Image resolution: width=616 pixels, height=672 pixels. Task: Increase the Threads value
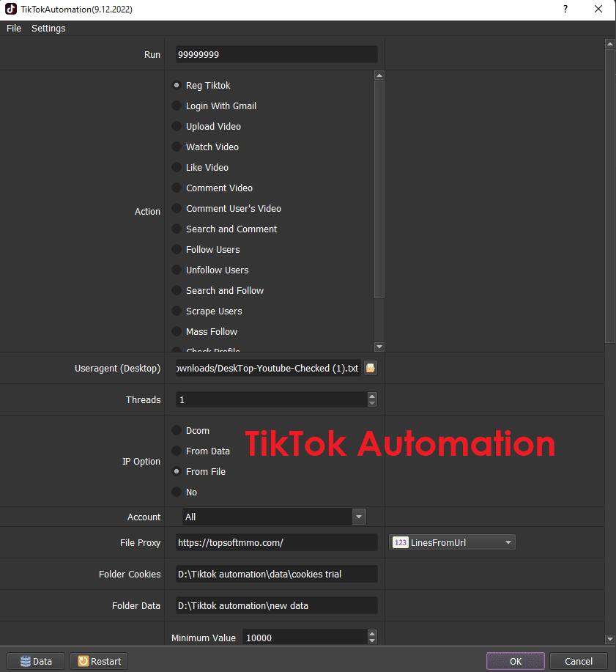pyautogui.click(x=372, y=396)
